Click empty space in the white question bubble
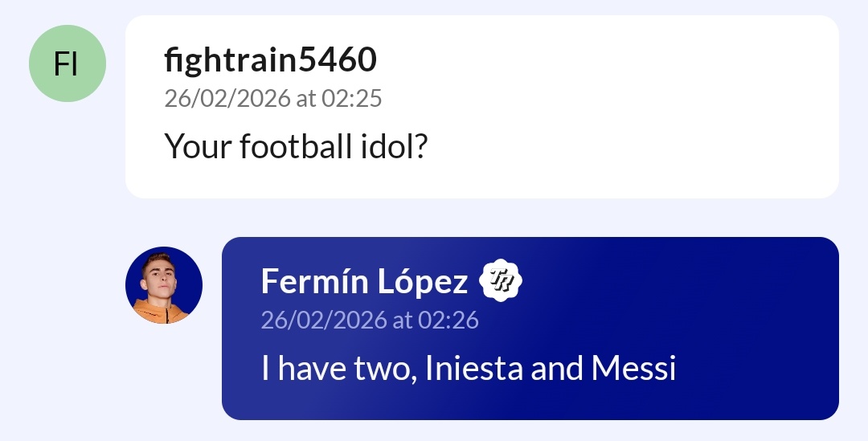The height and width of the screenshot is (441, 868). [643, 104]
